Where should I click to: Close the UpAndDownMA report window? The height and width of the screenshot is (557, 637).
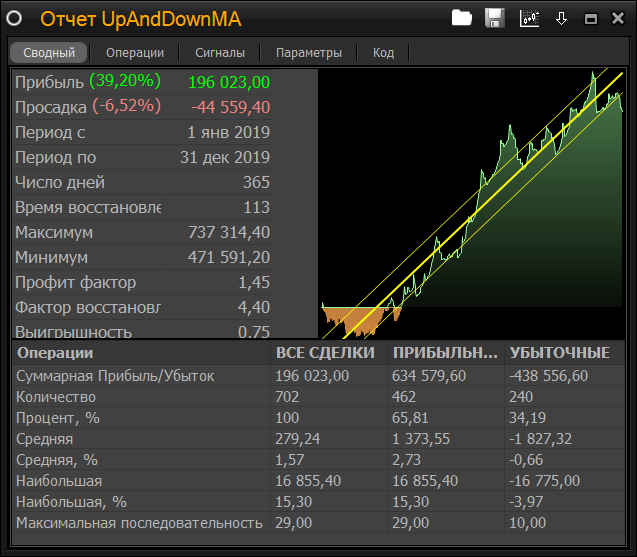(x=617, y=19)
